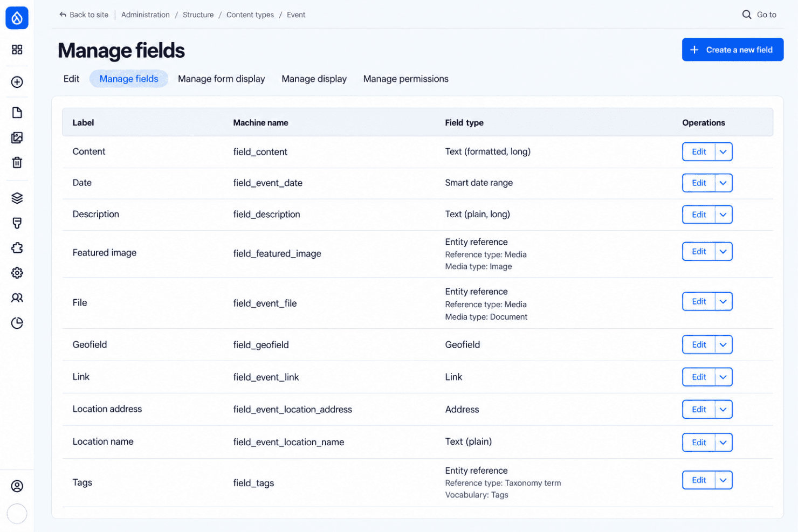Expand operations dropdown for File row
The height and width of the screenshot is (532, 798).
724,302
